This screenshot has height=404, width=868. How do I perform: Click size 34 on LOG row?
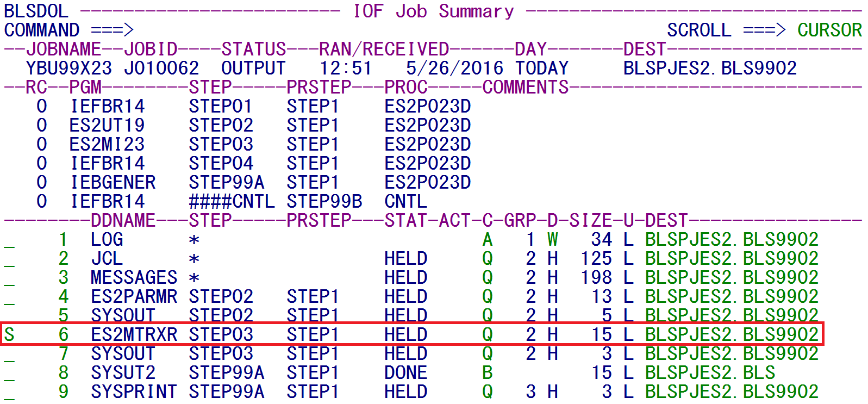tap(602, 240)
